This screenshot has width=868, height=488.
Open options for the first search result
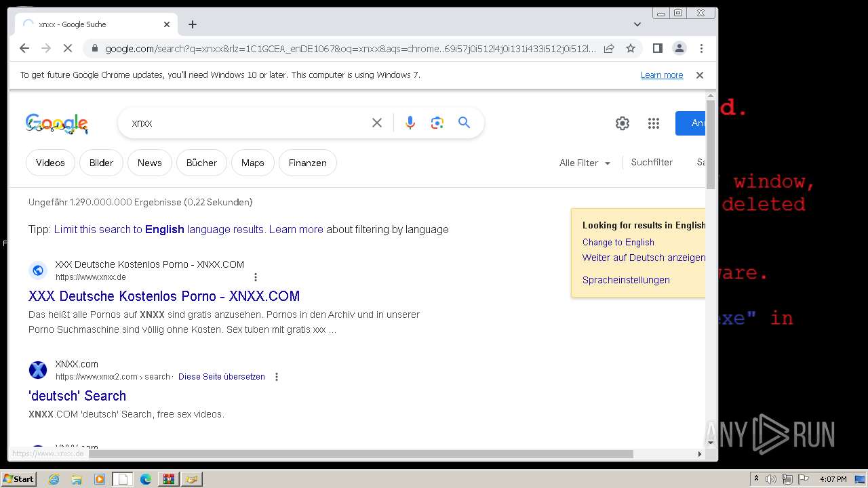click(256, 277)
